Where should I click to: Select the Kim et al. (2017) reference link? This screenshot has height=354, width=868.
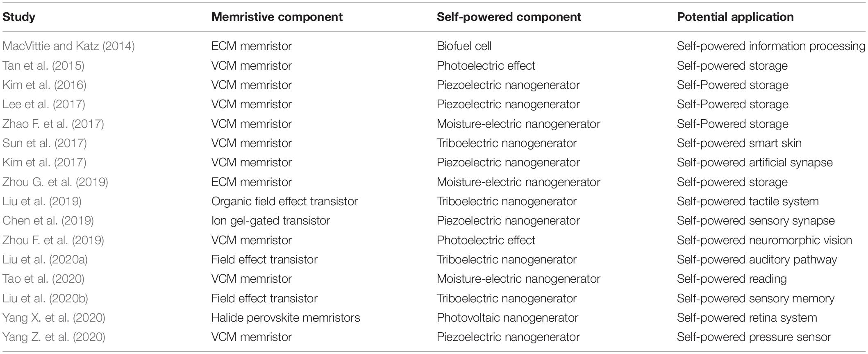tap(44, 162)
